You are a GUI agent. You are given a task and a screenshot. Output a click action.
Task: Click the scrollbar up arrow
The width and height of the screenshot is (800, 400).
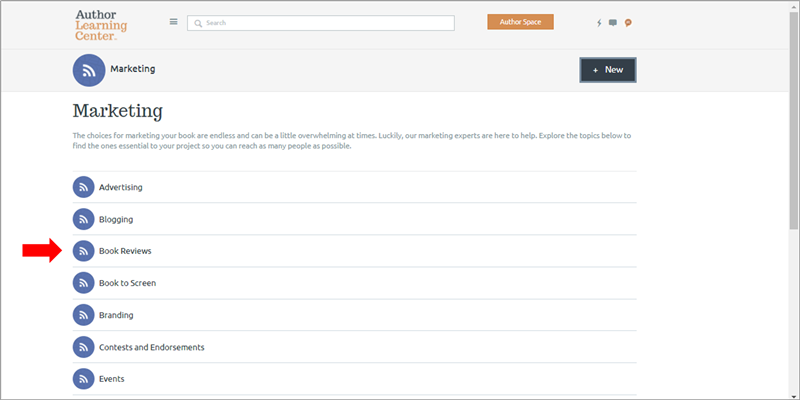794,6
